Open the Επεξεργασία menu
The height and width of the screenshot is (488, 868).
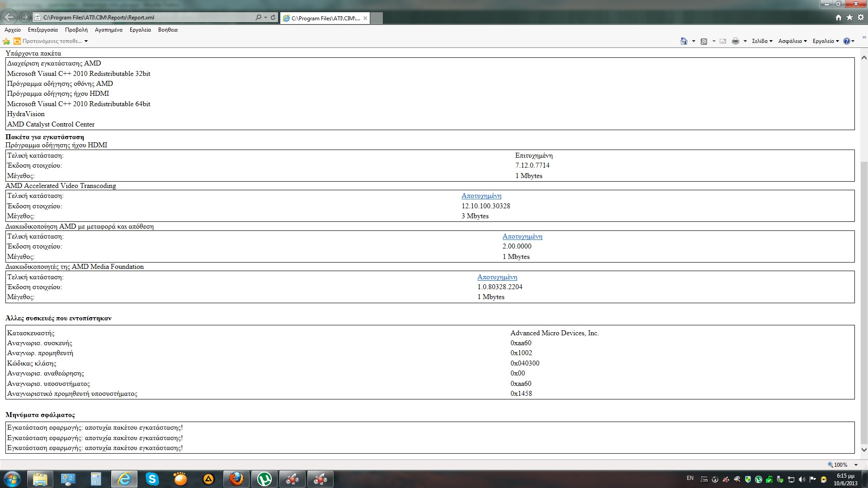coord(43,30)
